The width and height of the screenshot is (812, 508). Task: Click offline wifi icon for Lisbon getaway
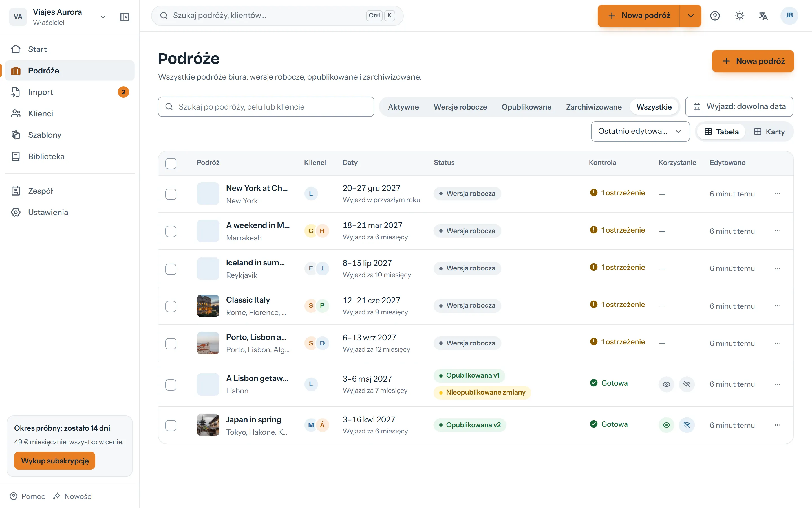687,384
